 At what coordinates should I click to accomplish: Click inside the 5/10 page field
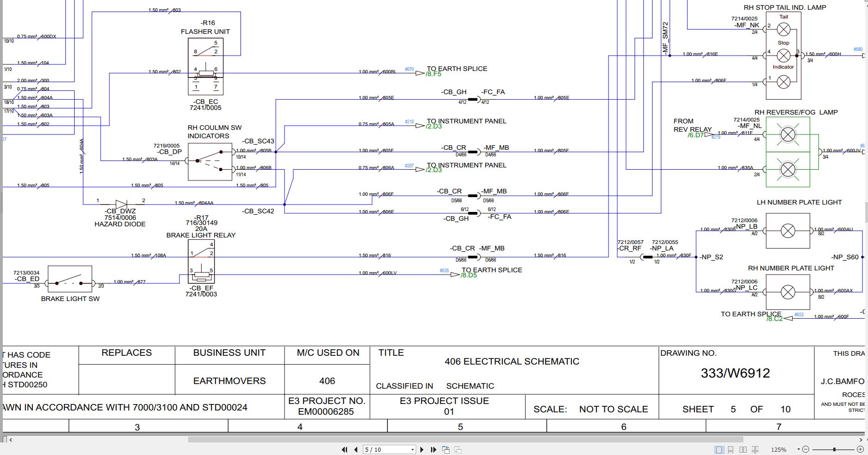coord(385,449)
